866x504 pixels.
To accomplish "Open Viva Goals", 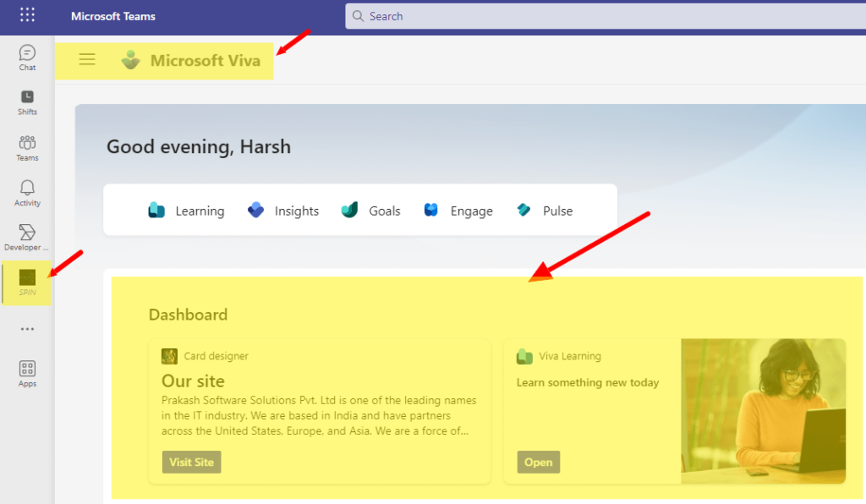I will (370, 211).
